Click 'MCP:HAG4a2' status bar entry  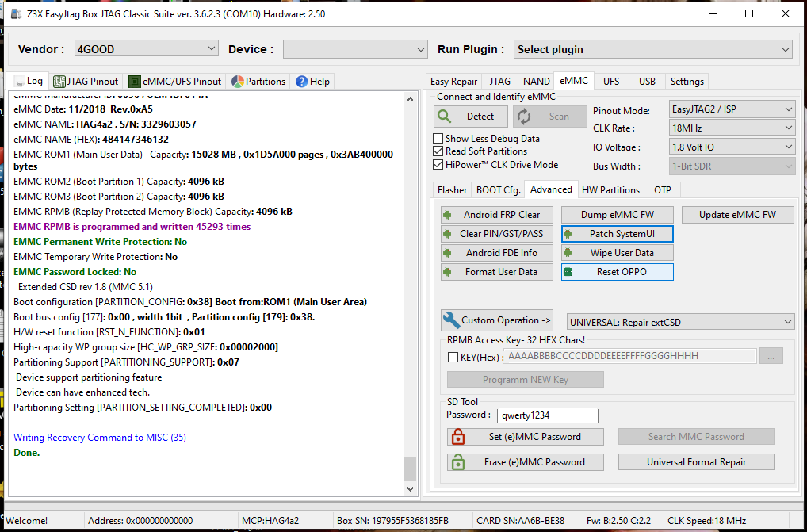270,521
